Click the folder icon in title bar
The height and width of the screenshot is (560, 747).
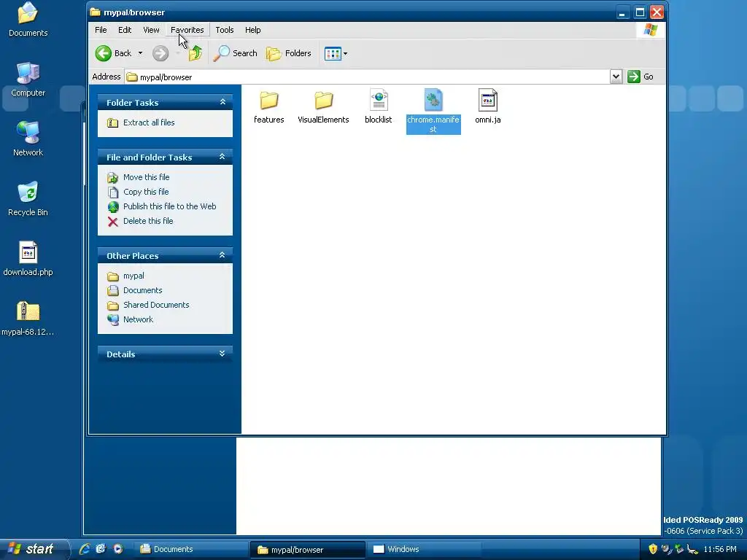[x=96, y=12]
